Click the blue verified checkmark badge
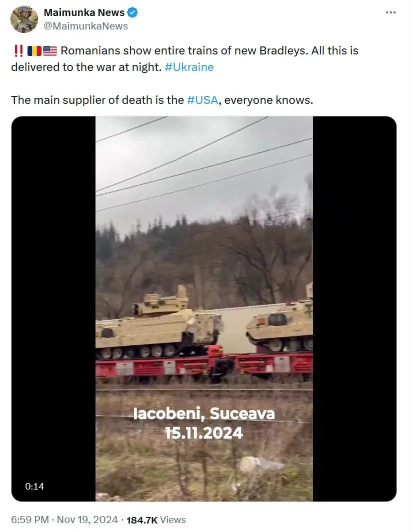413x532 pixels. tap(132, 12)
